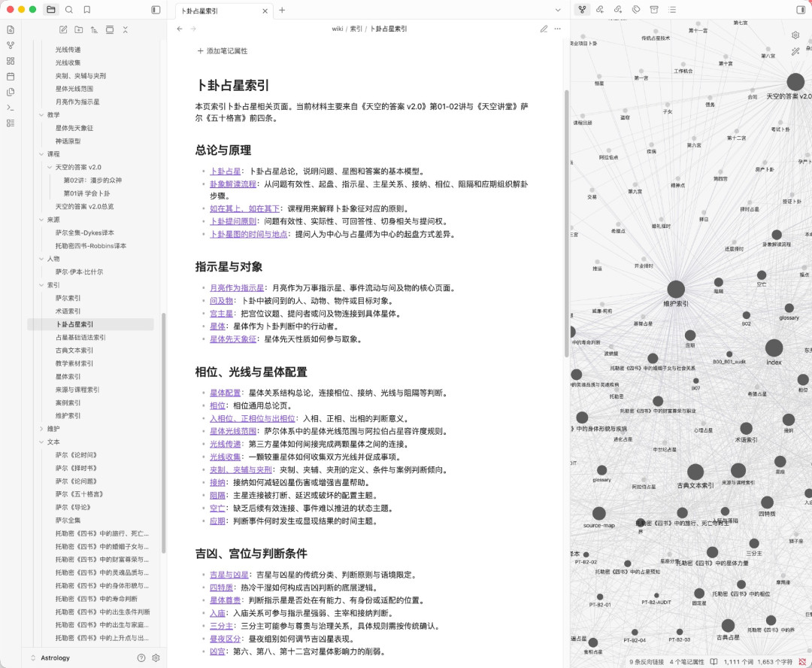Screen dimensions: 812x668
Task: Toggle auto-reveal current file
Action: [110, 29]
